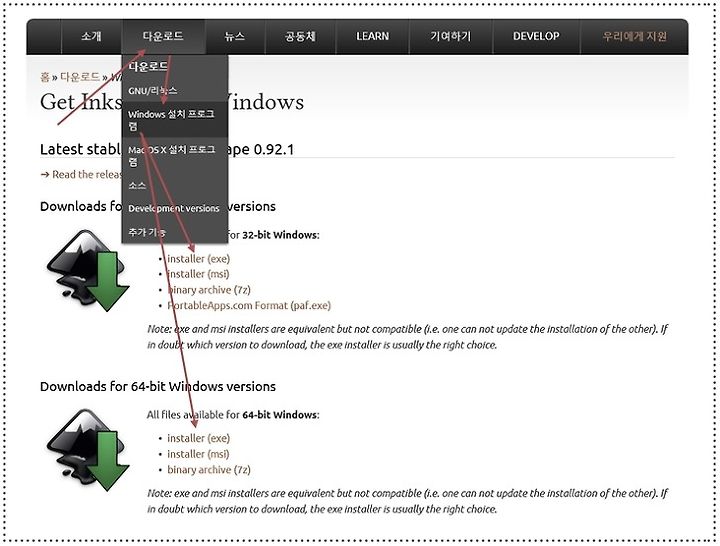720x546 pixels.
Task: Open the Read the release notes link
Action: [x=82, y=174]
